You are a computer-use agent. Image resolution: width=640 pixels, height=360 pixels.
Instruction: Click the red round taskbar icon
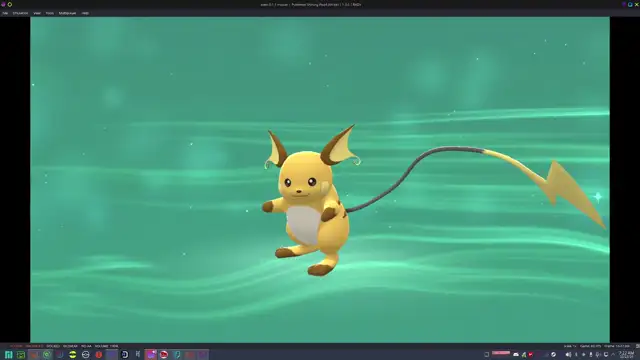pyautogui.click(x=99, y=355)
